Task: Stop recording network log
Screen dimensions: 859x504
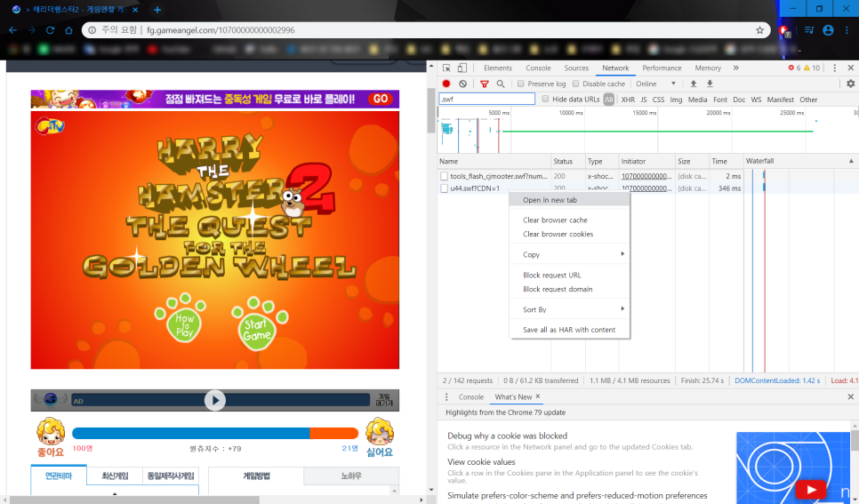Action: [x=446, y=84]
